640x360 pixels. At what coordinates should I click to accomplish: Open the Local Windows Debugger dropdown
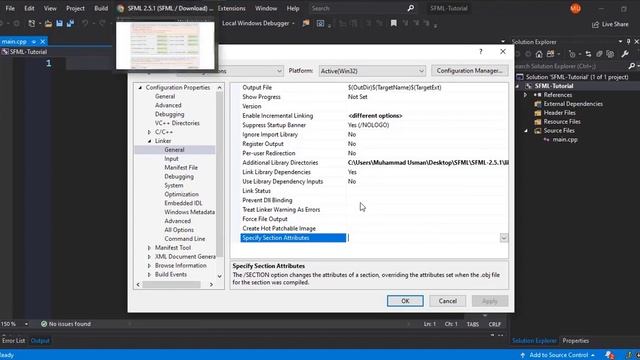[293, 24]
